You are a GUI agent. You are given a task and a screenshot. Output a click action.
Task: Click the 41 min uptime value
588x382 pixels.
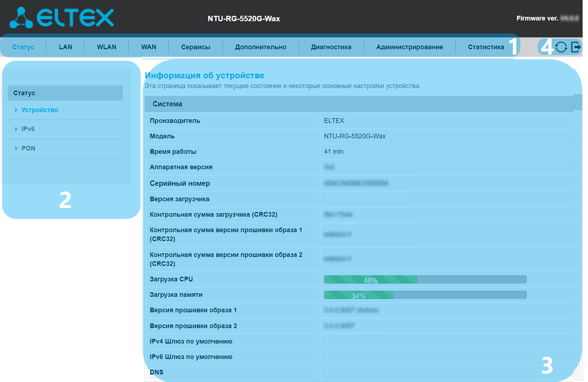(x=334, y=152)
